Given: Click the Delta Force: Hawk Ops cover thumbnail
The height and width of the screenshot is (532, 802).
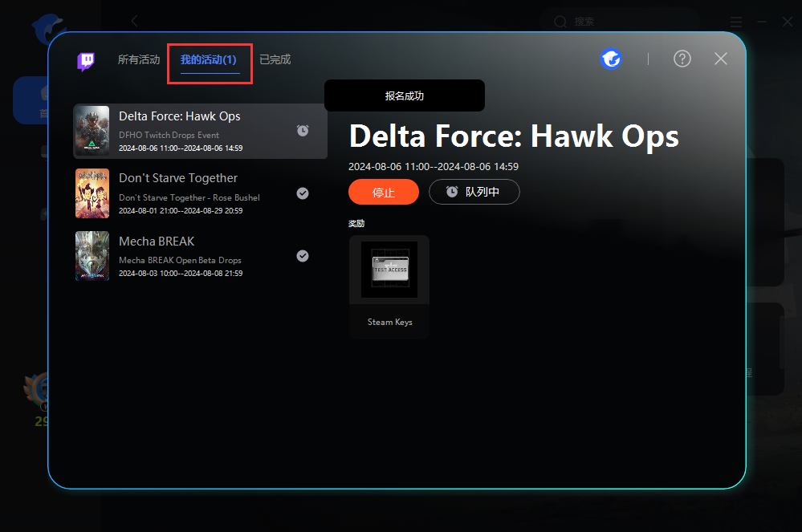Looking at the screenshot, I should pyautogui.click(x=92, y=131).
